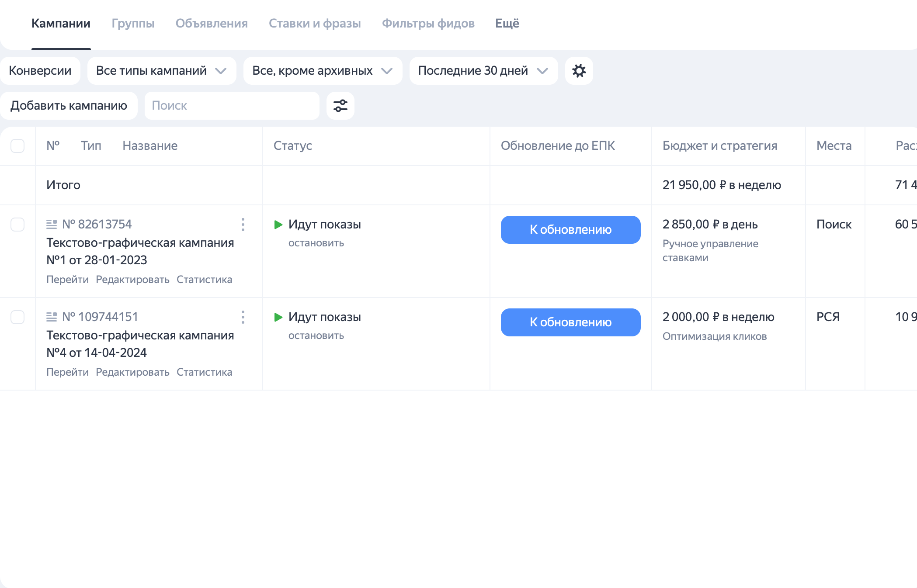
Task: Click 'Идут показы' status of campaign 82613754
Action: coord(325,225)
